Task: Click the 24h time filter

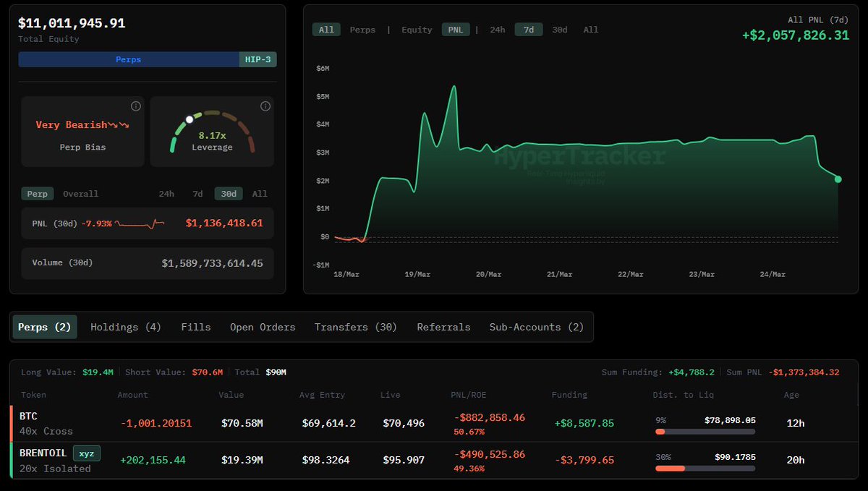Action: pyautogui.click(x=498, y=30)
